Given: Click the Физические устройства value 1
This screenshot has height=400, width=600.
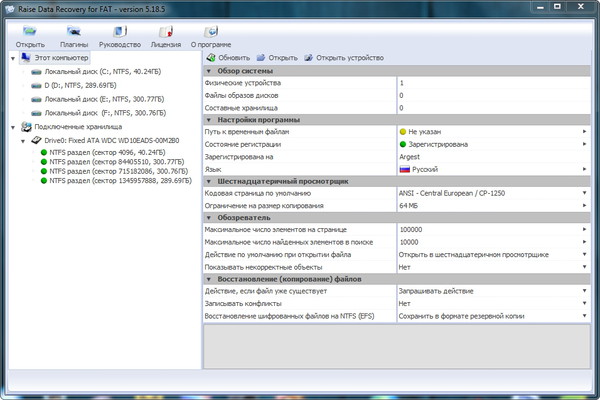Looking at the screenshot, I should [401, 83].
